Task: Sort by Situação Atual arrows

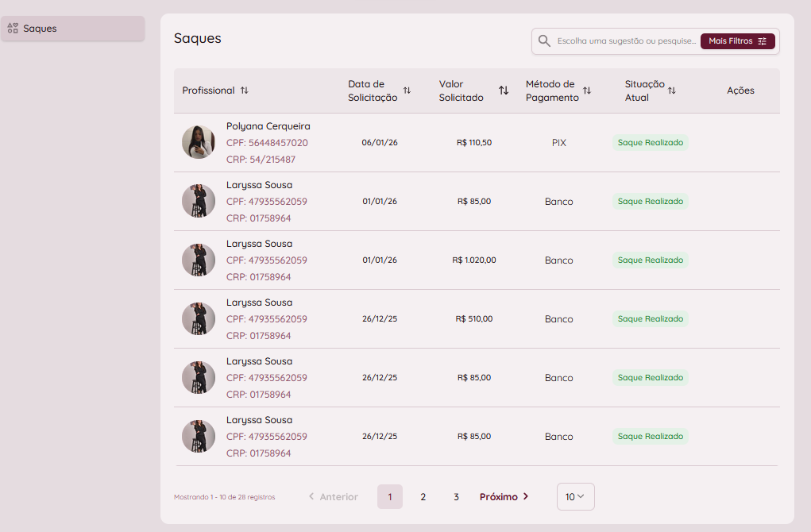Action: click(672, 91)
